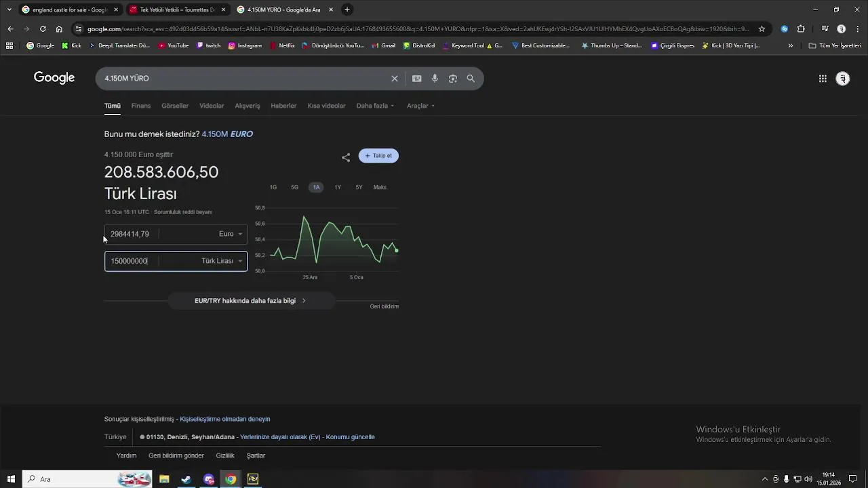The height and width of the screenshot is (488, 868).
Task: Click the Konumu güncelle link
Action: click(350, 437)
